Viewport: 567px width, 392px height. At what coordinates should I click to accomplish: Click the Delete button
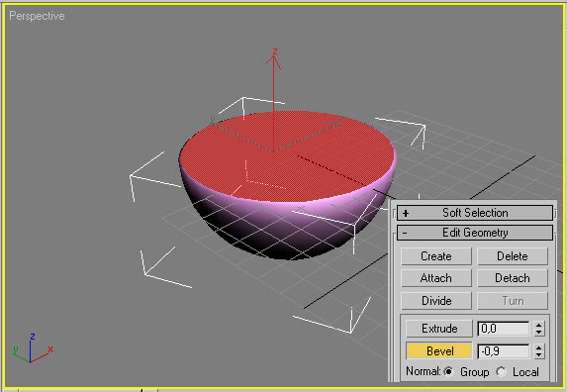click(513, 256)
